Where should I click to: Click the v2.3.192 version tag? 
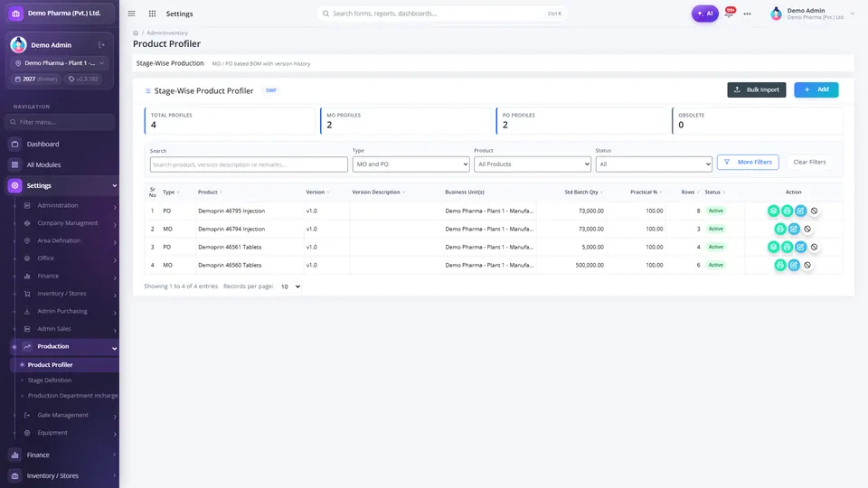[83, 80]
